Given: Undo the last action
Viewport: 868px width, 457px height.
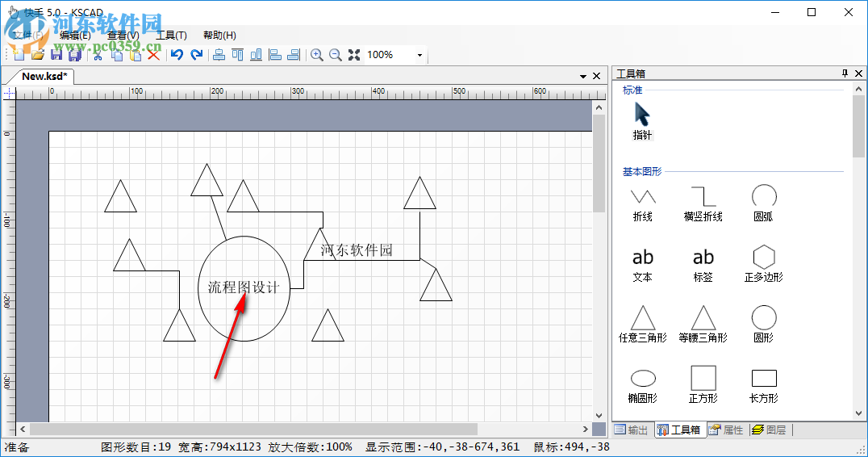Looking at the screenshot, I should (177, 54).
